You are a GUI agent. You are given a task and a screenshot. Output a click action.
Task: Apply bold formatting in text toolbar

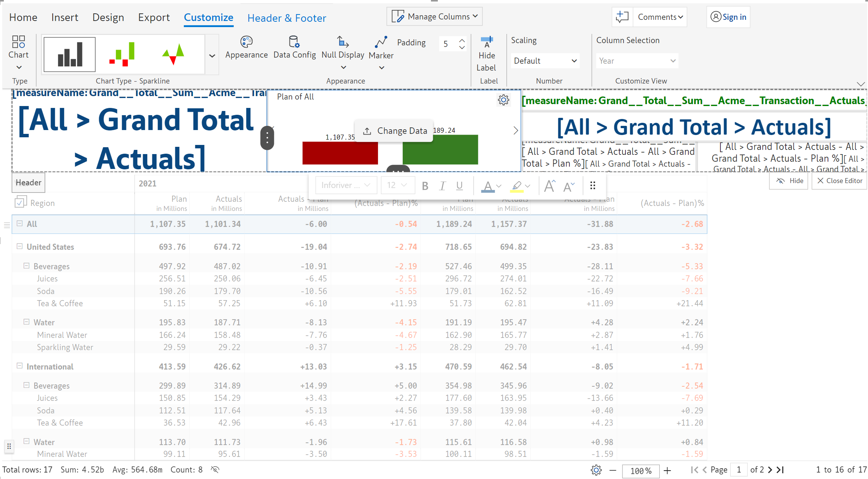tap(425, 186)
